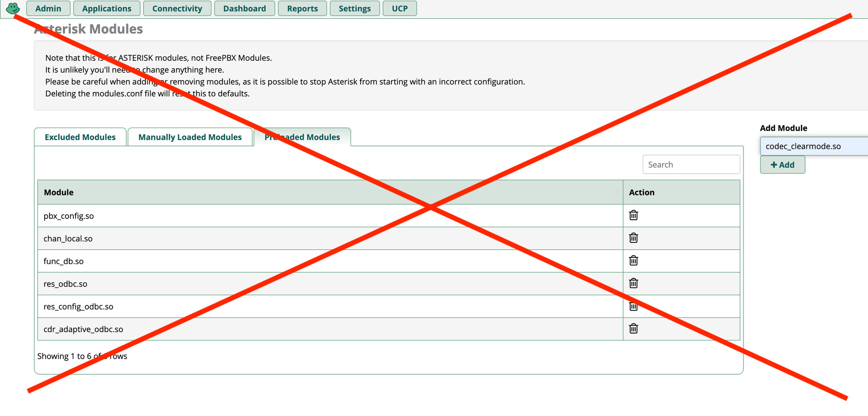
Task: Delete the cdr_adaptive_odbc.so module
Action: [x=633, y=329]
